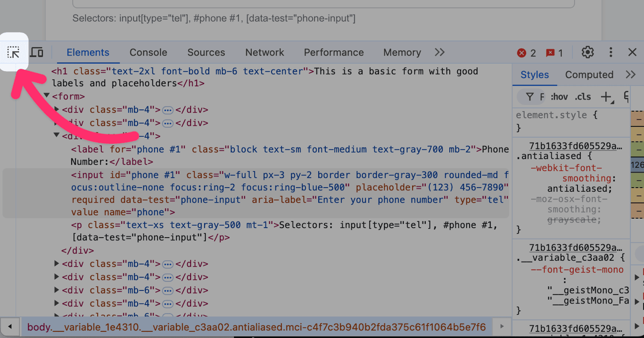Screen dimensions: 644x338
Task: Switch to the Elements tab
Action: tap(88, 52)
